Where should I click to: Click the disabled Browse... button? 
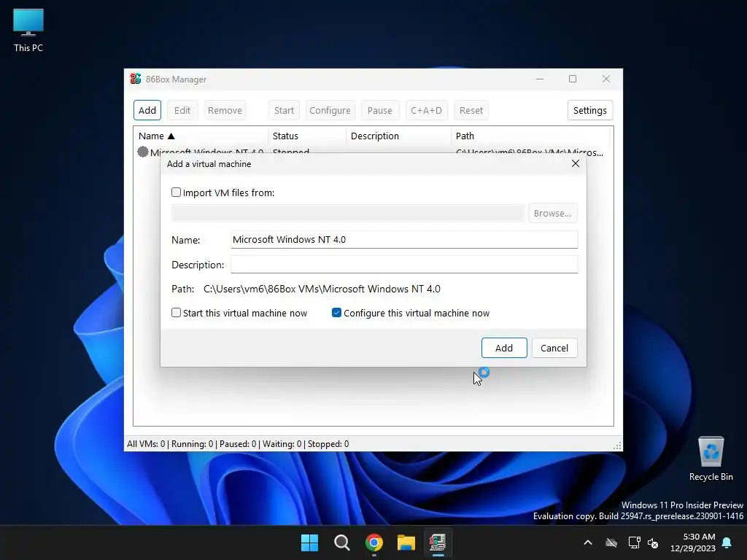pyautogui.click(x=553, y=214)
